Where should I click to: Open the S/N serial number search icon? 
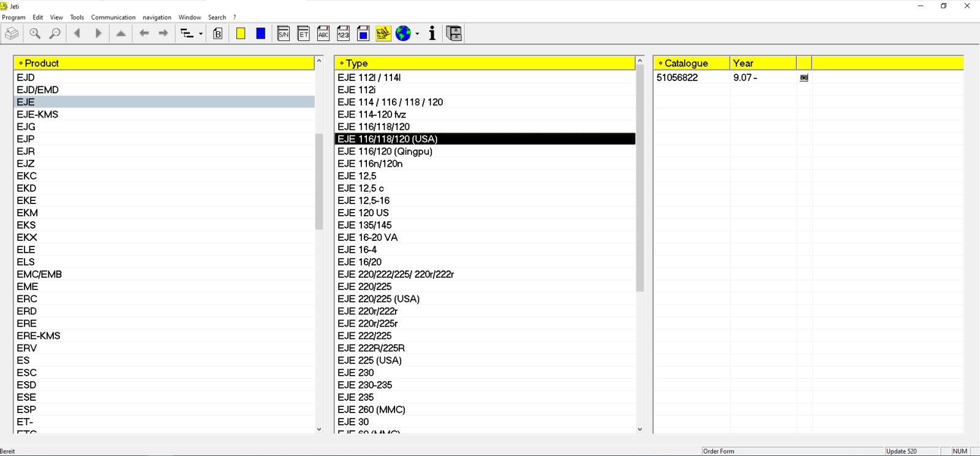coord(284,34)
